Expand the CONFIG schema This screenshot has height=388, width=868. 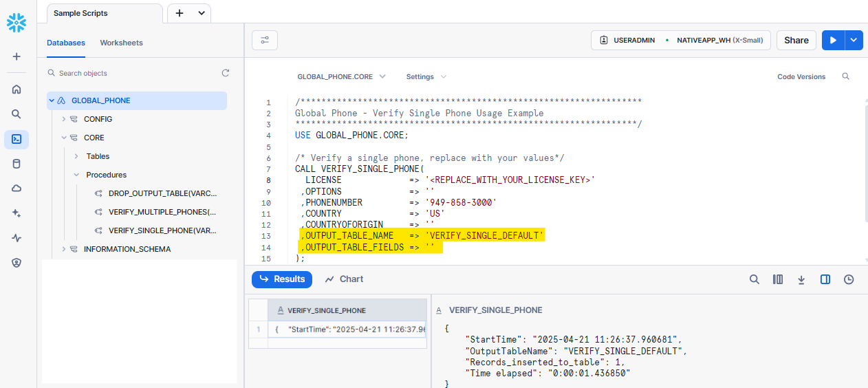click(64, 119)
